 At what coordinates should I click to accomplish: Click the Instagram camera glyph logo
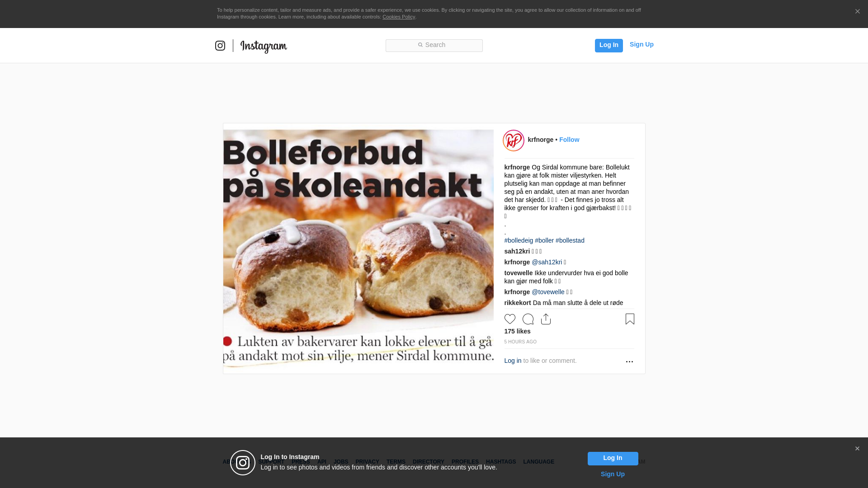[x=220, y=46]
